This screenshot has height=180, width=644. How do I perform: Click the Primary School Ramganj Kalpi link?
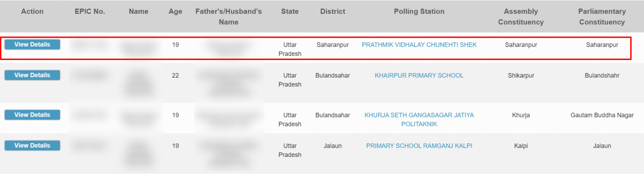419,146
